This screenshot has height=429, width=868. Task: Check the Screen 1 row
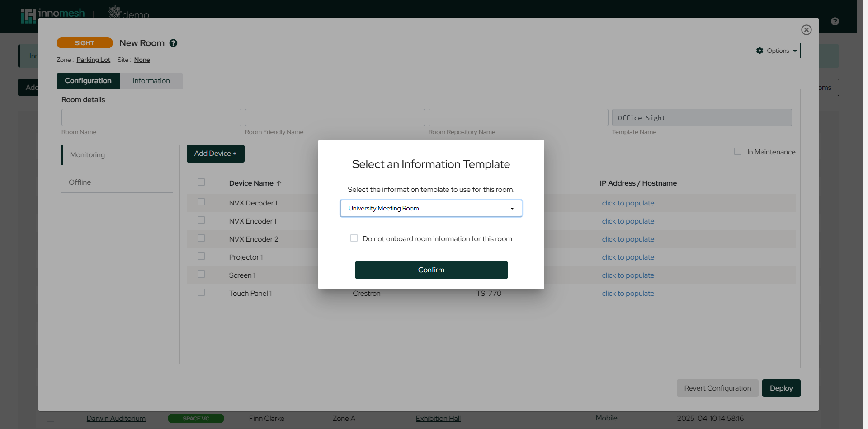coord(201,275)
